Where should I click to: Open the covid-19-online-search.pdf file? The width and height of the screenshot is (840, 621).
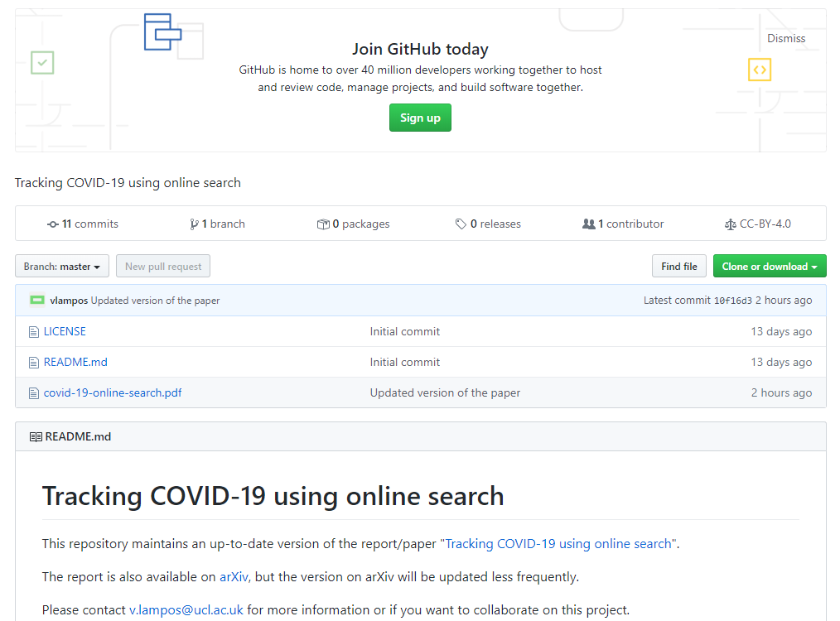(113, 393)
